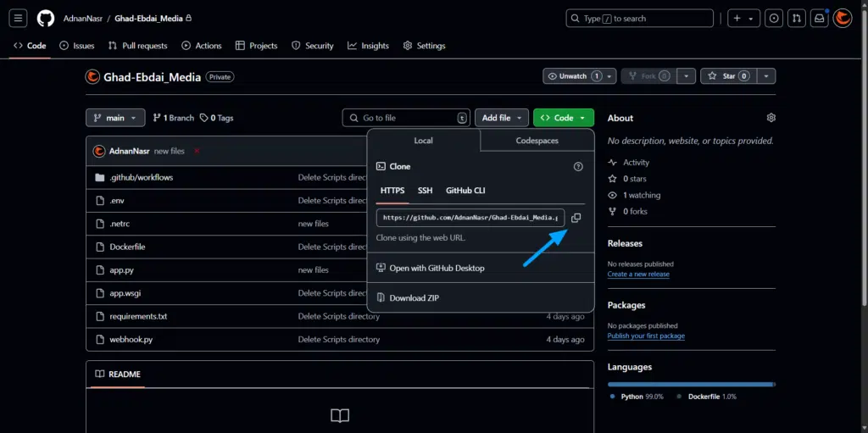View the 0 Tags link
The image size is (868, 433).
pos(216,118)
